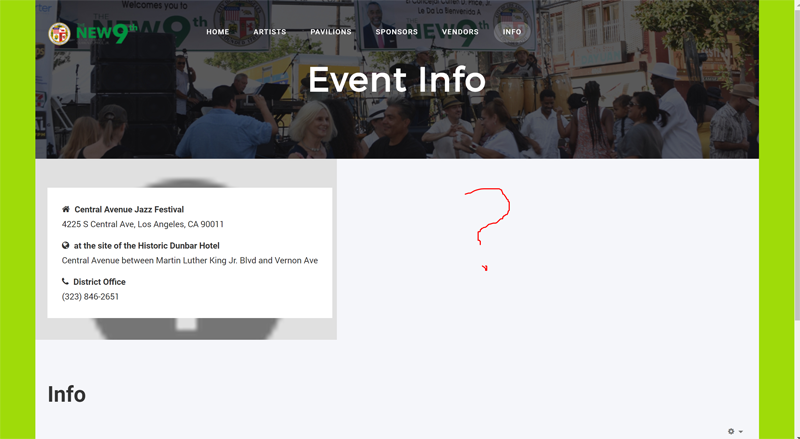The image size is (800, 439).
Task: Click the globe icon beside Historic Dunbar Hotel
Action: pos(65,246)
